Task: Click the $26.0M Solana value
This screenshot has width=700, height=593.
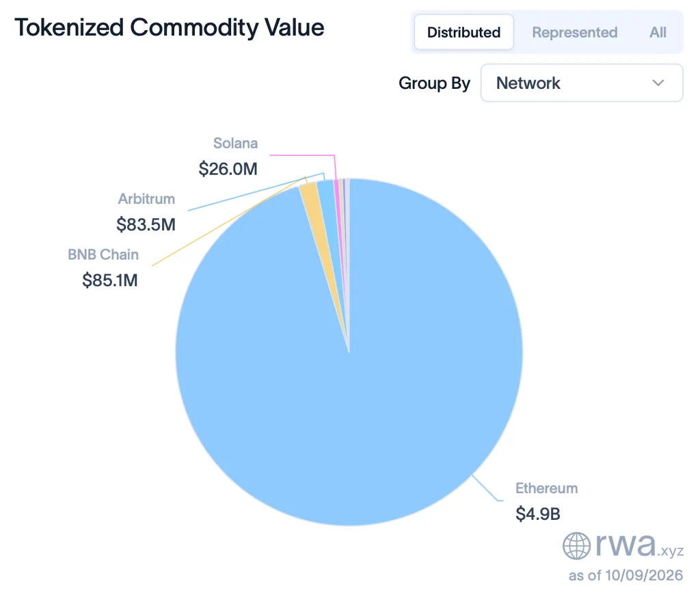Action: click(228, 169)
